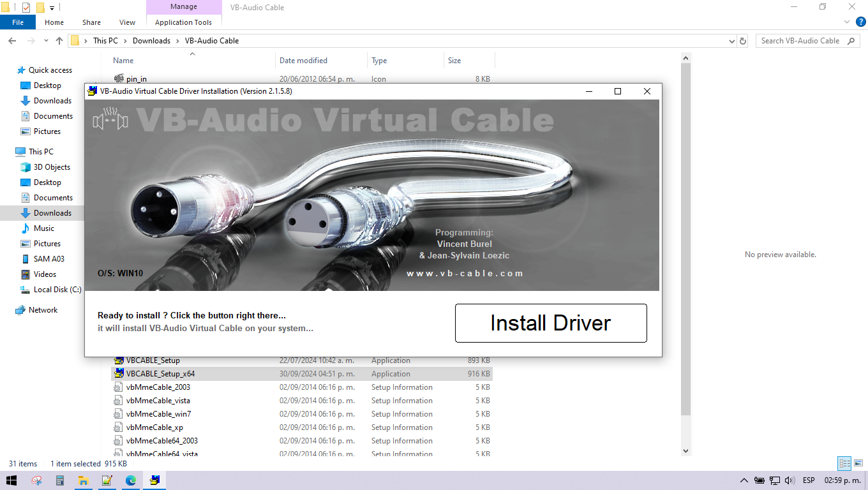The width and height of the screenshot is (868, 490).
Task: Expand the chevron after Downloads in breadcrumb
Action: [x=178, y=41]
